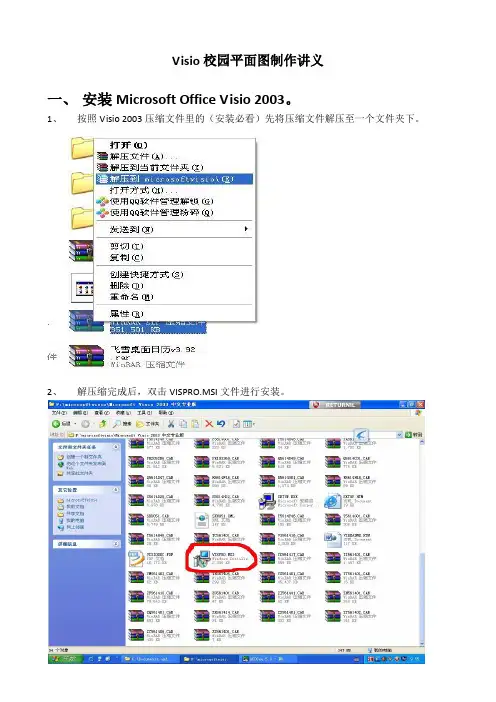Click the WinRAR icon of 解压文件(A)
This screenshot has height=702, width=496.
pos(103,156)
